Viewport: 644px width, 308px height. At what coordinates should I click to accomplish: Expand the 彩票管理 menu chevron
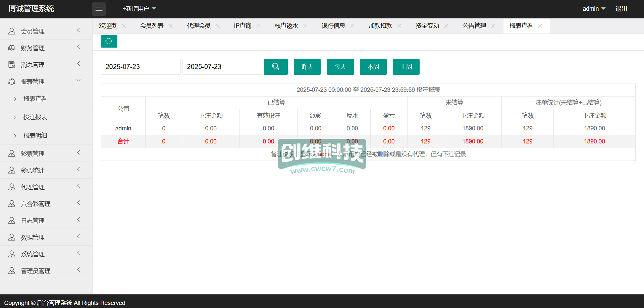[x=78, y=152]
